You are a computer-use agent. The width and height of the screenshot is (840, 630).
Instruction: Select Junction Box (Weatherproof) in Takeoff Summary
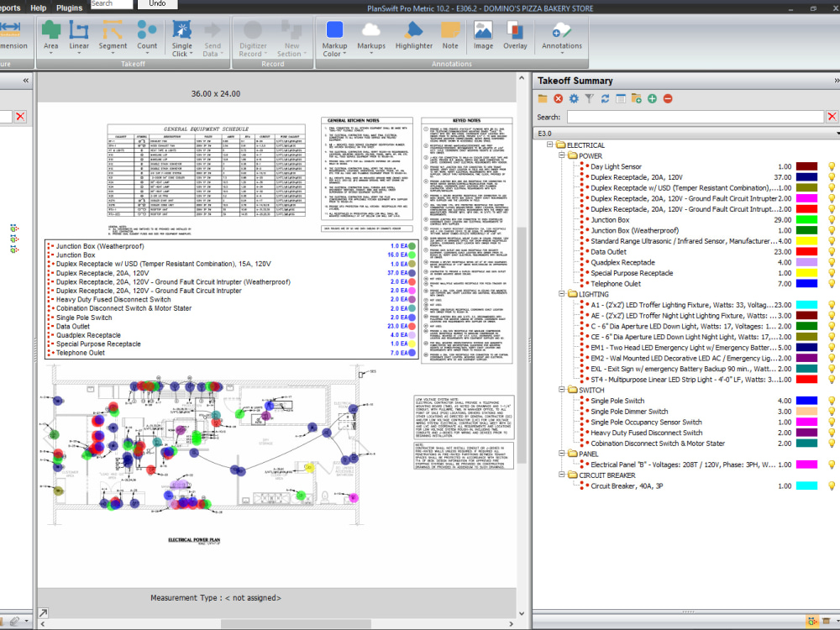[x=634, y=230]
